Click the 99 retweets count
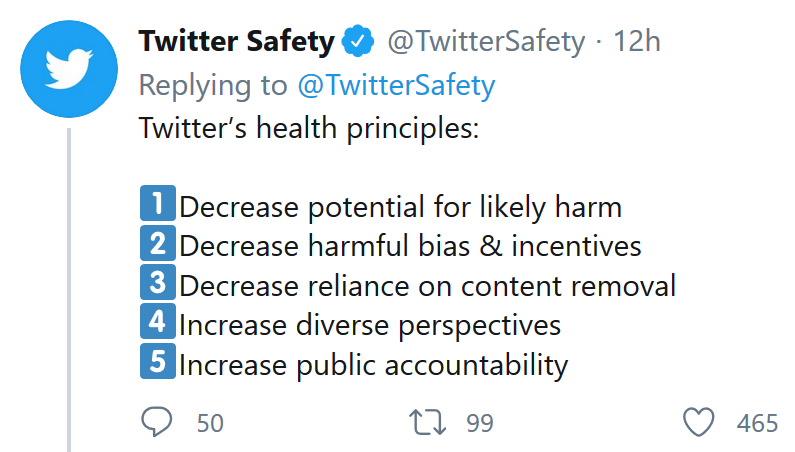 480,423
